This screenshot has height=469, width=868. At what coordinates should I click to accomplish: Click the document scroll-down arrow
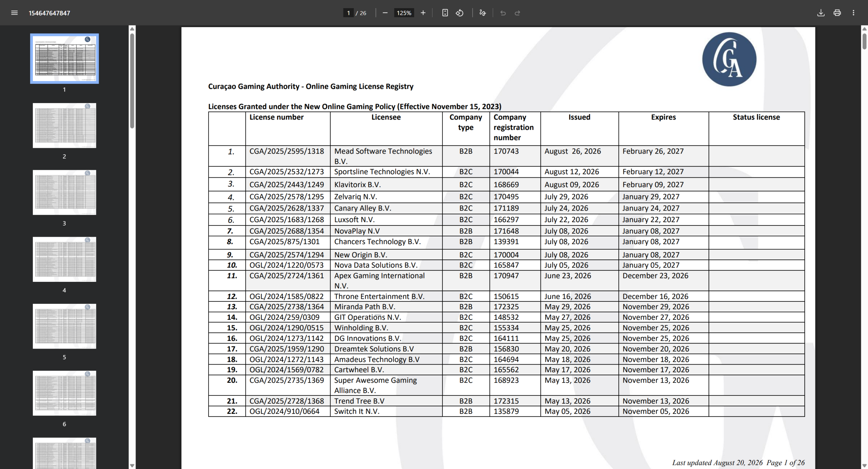pyautogui.click(x=865, y=466)
